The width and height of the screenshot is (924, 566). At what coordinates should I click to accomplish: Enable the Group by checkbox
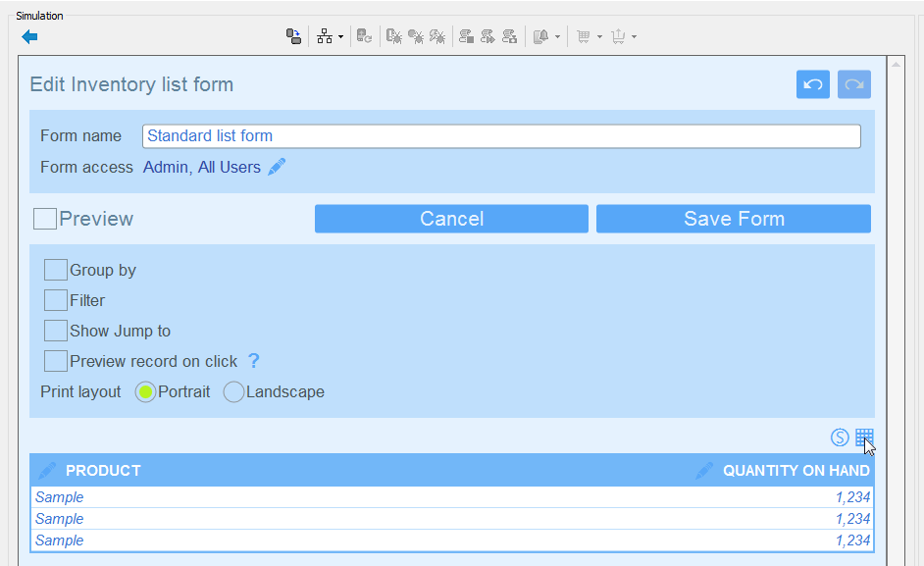pyautogui.click(x=56, y=271)
